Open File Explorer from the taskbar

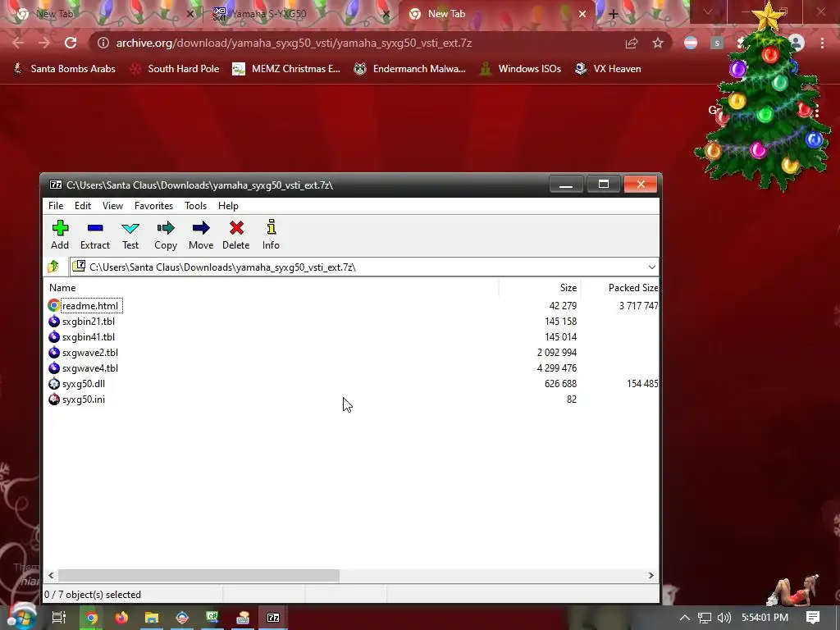point(152,618)
